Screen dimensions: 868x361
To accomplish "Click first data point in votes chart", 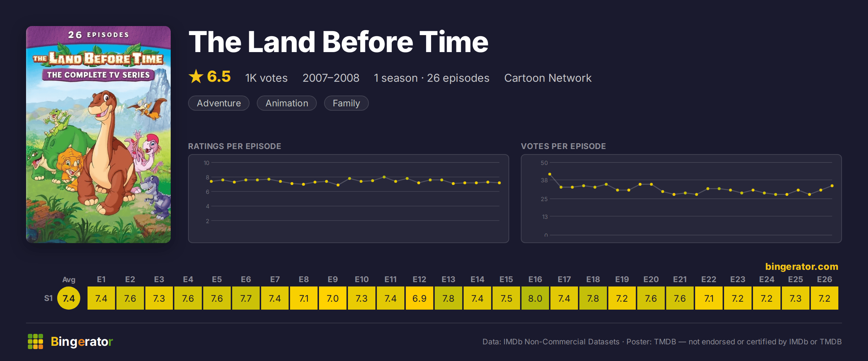I will (550, 174).
